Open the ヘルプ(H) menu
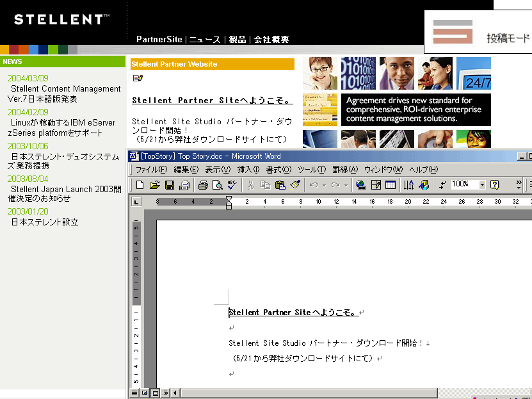 coord(423,169)
